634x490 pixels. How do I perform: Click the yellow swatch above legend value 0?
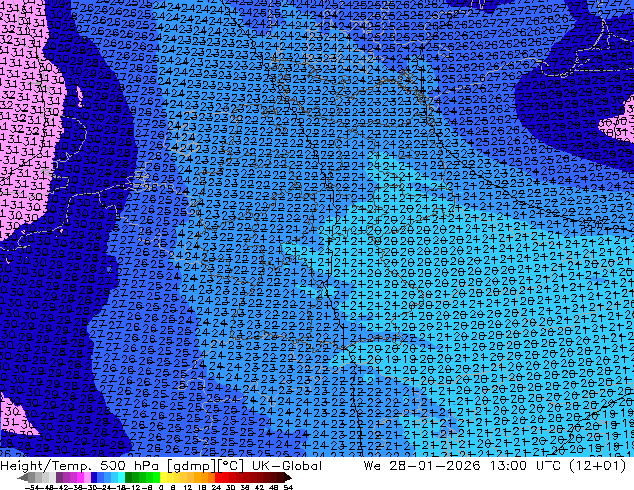(163, 478)
